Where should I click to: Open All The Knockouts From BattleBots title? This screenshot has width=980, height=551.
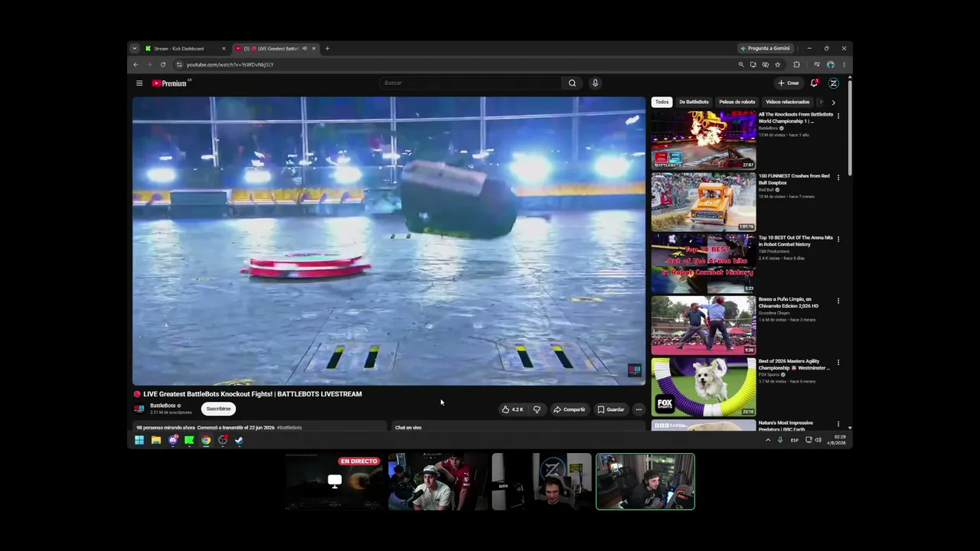click(x=795, y=118)
